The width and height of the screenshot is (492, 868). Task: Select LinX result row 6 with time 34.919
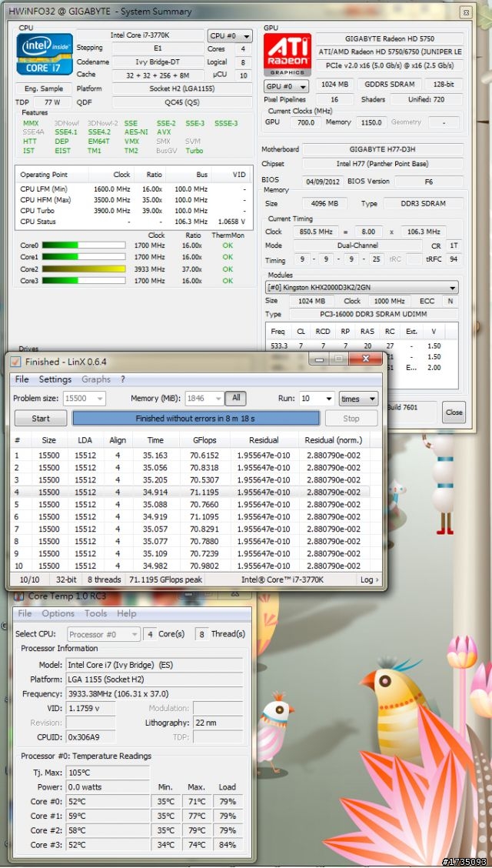tap(190, 516)
